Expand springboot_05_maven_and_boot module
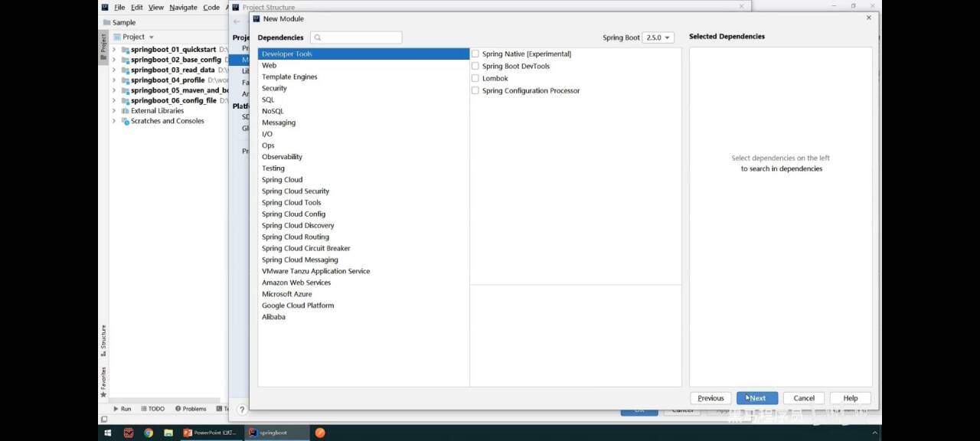Screen dimensions: 980x441 pos(114,90)
